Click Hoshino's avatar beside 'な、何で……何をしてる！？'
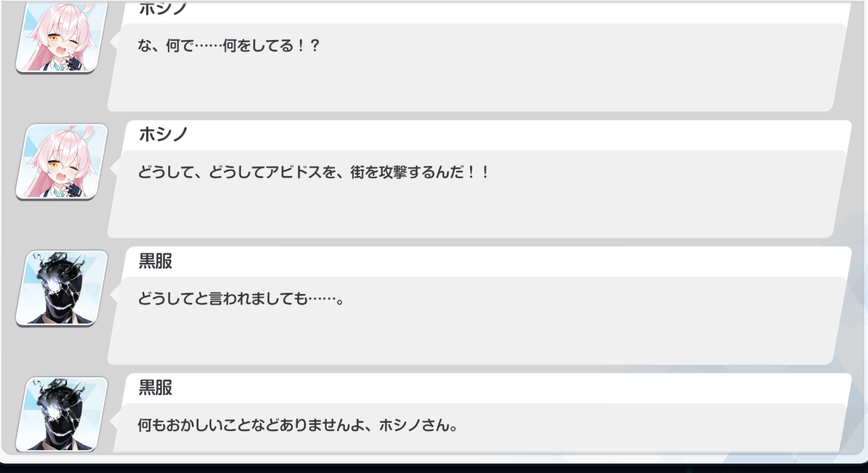Screen dimensions: 868x473 coord(62,36)
